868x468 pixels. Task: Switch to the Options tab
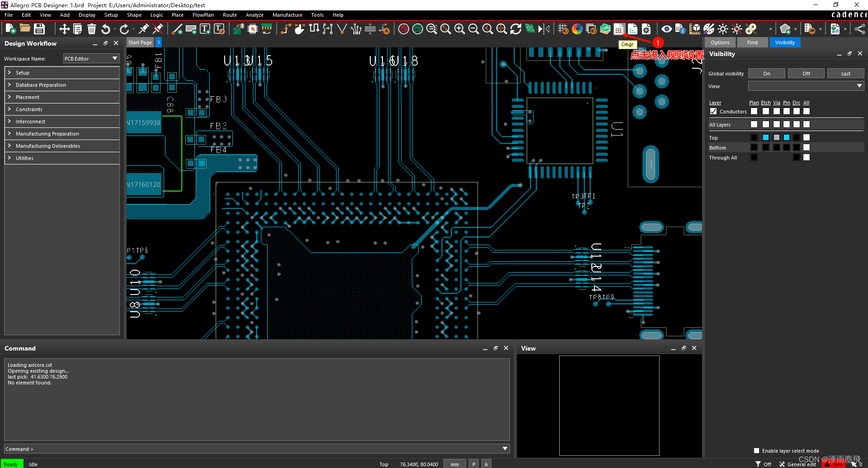pos(720,42)
